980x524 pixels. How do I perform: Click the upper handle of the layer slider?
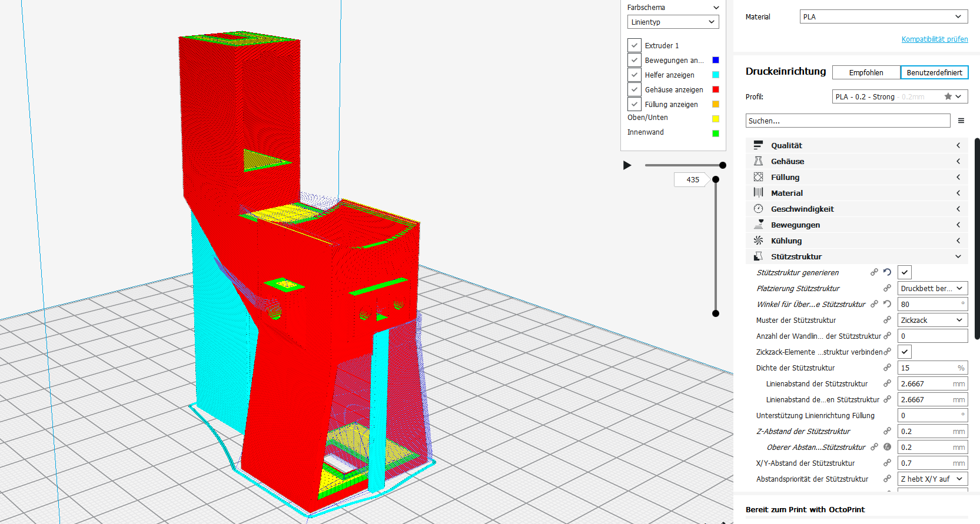(x=716, y=179)
